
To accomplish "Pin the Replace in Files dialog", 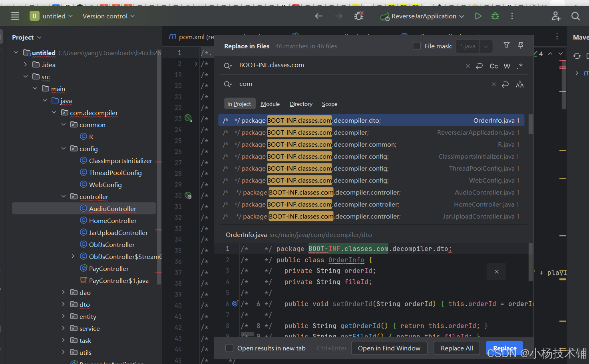I will [x=521, y=46].
